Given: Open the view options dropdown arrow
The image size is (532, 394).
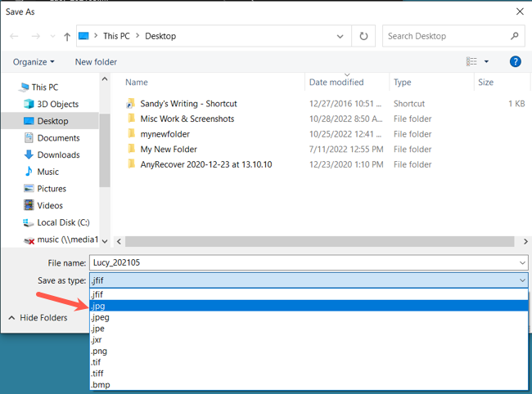Looking at the screenshot, I should click(x=486, y=61).
